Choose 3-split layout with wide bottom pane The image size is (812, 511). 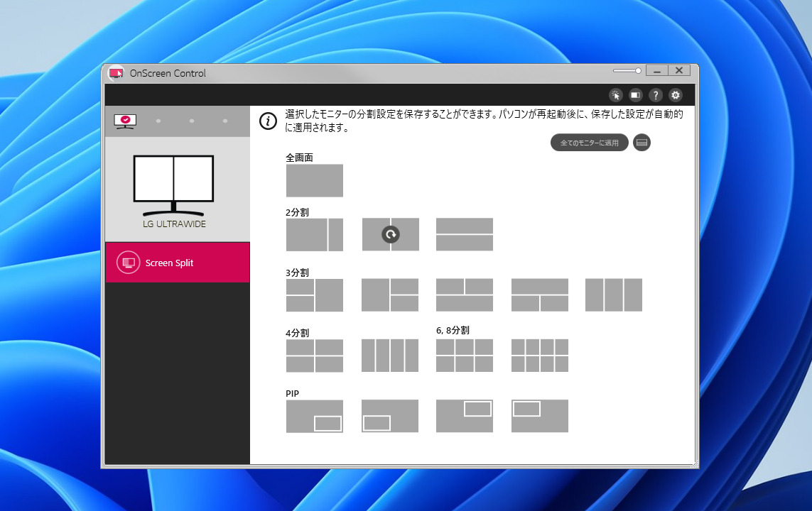pyautogui.click(x=465, y=295)
